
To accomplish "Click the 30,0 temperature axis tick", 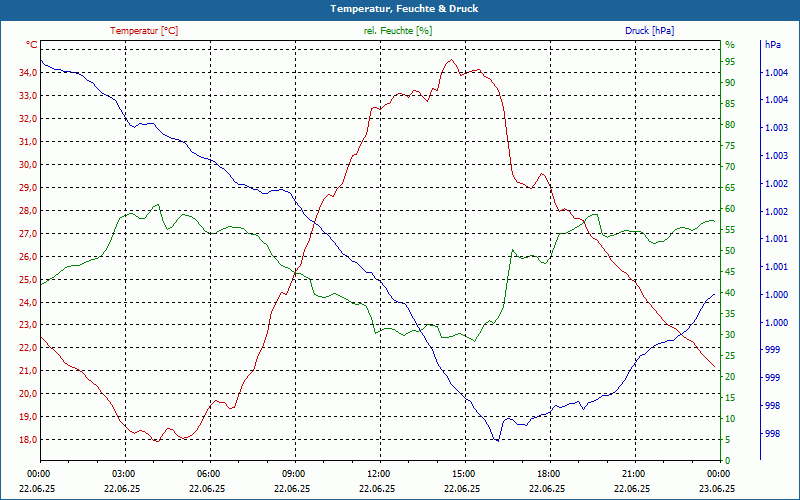I will coord(28,165).
